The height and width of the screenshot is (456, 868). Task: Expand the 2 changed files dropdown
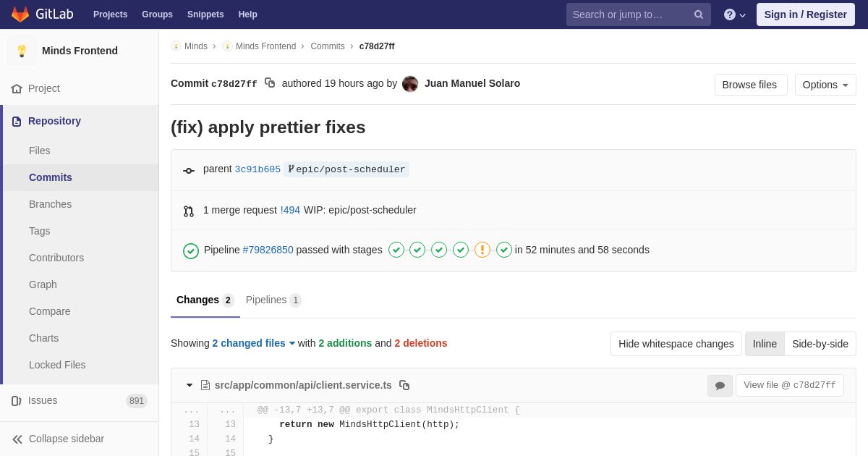click(254, 343)
